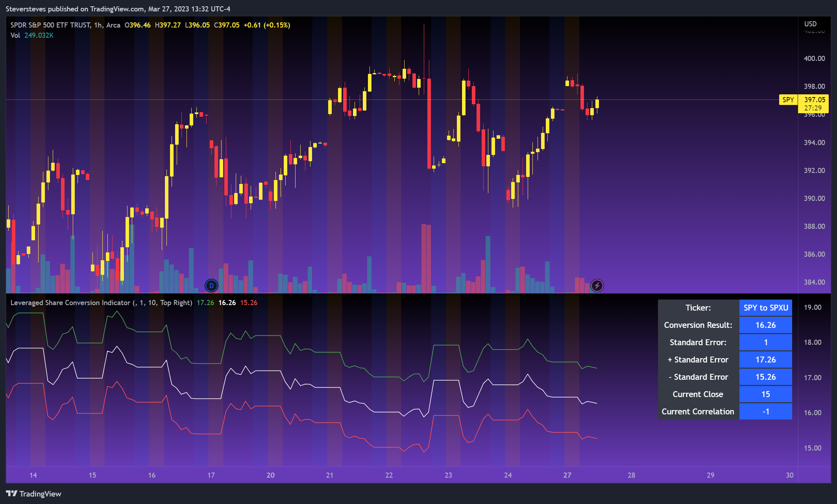Click the 19.00 indicator axis label
The image size is (837, 504).
point(813,307)
